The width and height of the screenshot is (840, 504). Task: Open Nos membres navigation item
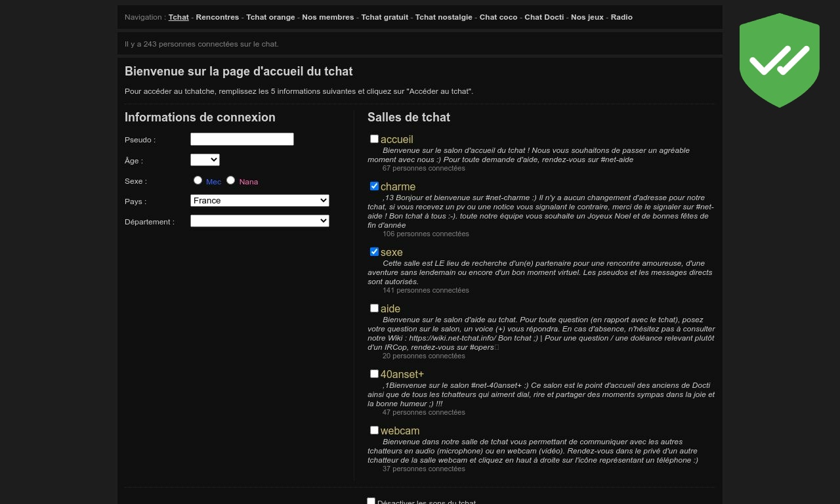(x=328, y=17)
